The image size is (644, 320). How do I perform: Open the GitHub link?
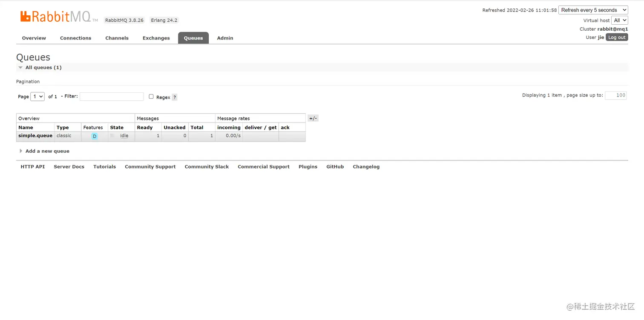coord(335,167)
